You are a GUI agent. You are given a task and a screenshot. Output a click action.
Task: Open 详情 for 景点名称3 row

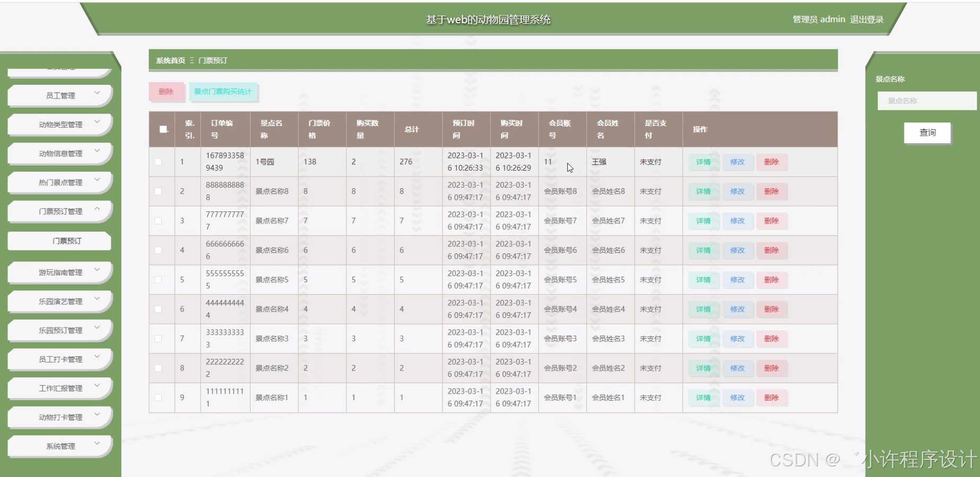click(x=703, y=339)
